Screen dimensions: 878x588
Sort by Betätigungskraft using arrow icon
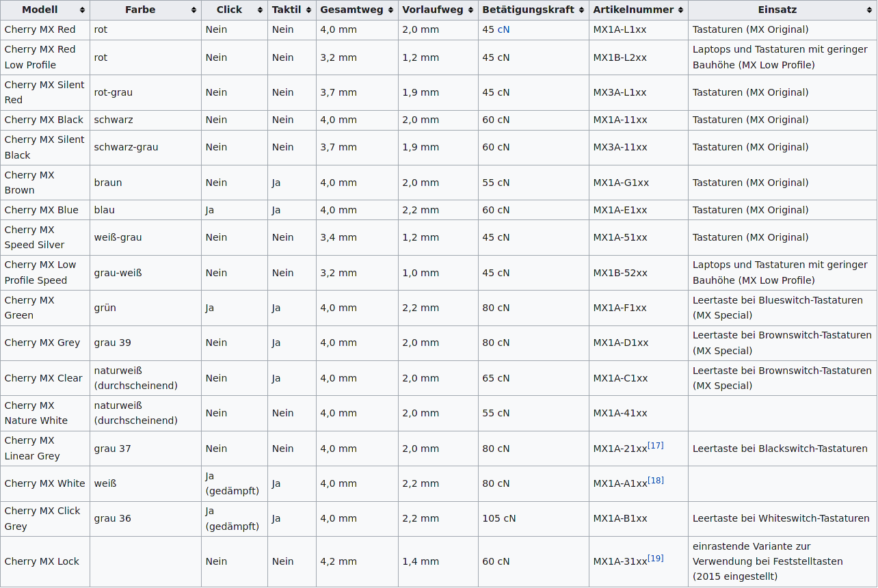582,10
